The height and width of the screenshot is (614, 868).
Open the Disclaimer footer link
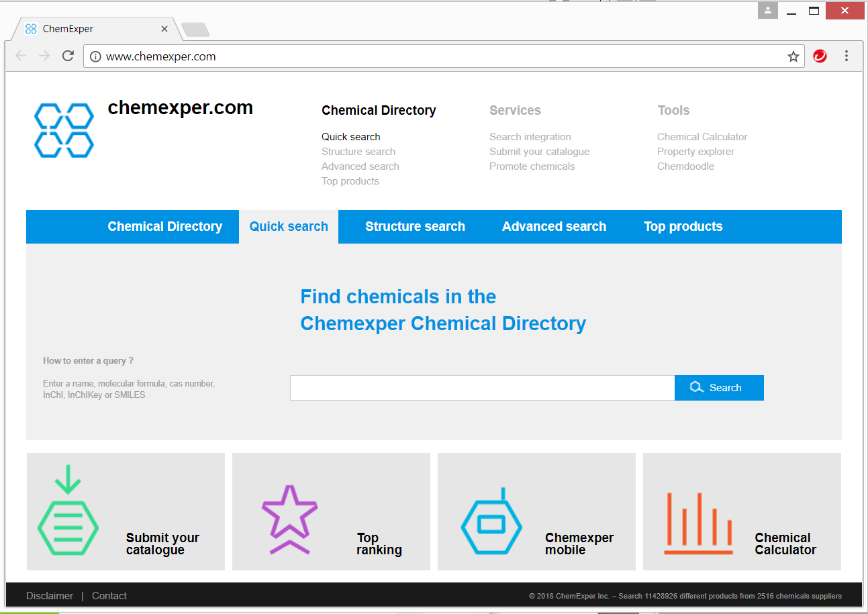(50, 596)
